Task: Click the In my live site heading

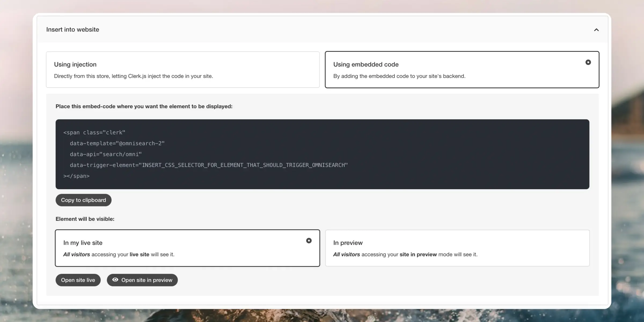Action: pos(83,243)
